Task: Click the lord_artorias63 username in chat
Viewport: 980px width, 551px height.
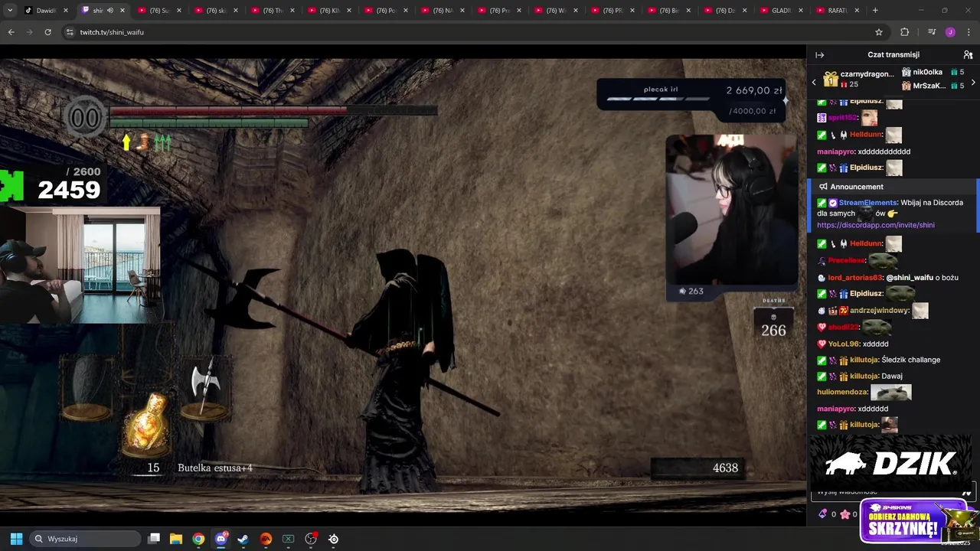Action: pos(855,278)
